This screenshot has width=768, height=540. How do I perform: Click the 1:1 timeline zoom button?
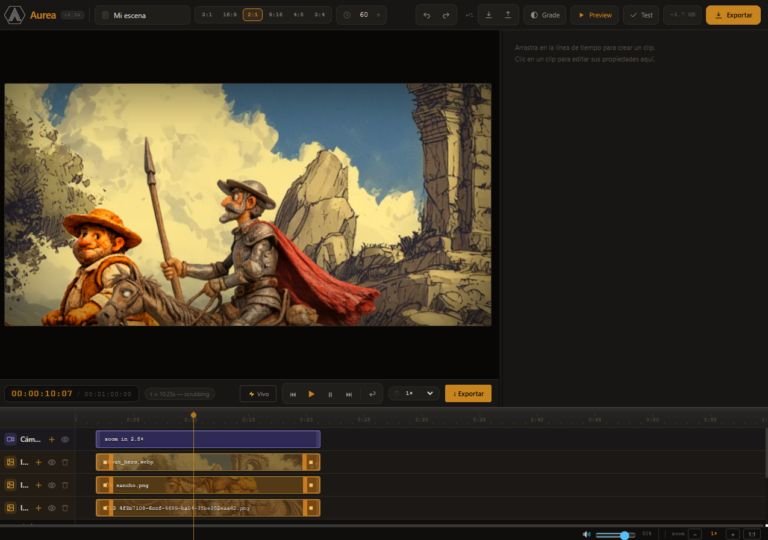coord(752,534)
